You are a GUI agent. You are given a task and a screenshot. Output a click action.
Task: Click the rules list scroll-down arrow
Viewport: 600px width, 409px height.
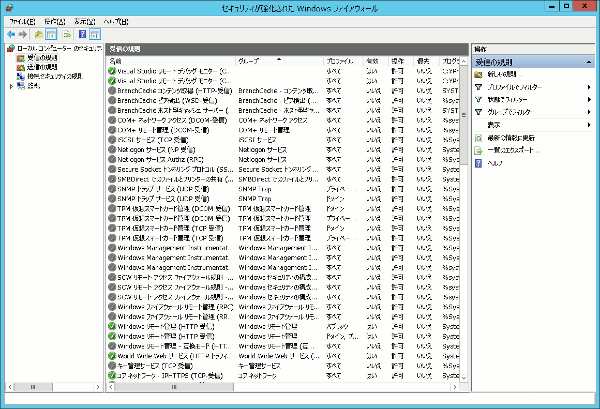(463, 378)
